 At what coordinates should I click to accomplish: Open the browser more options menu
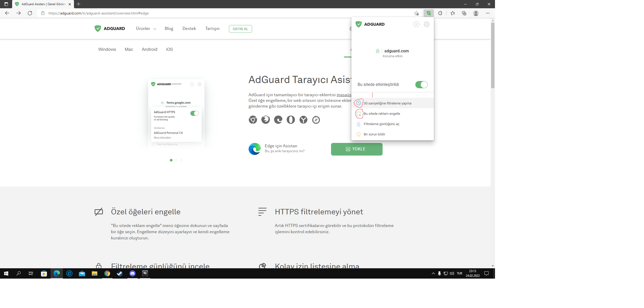coord(488,13)
